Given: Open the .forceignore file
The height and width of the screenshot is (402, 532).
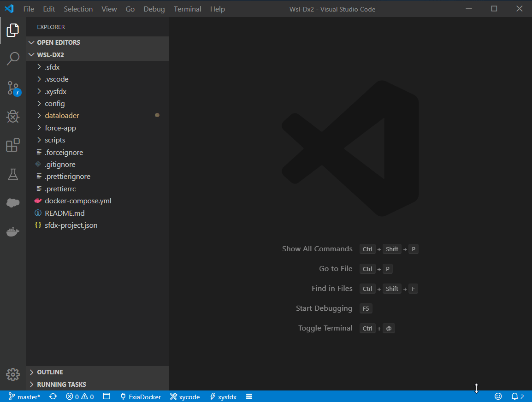Looking at the screenshot, I should pyautogui.click(x=97, y=152).
